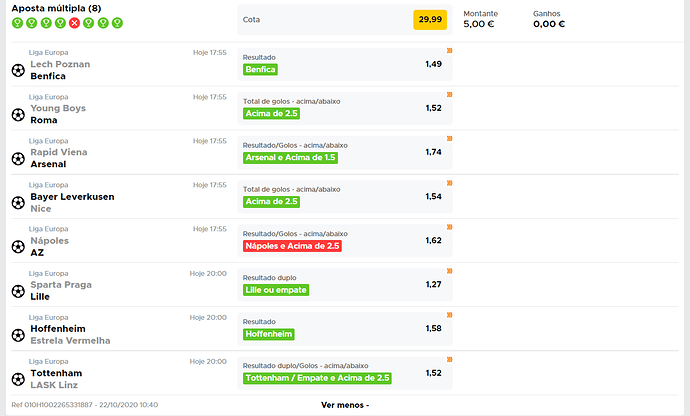690x416 pixels.
Task: Click the bet reference Ref 010H1002265331887
Action: tap(52, 405)
